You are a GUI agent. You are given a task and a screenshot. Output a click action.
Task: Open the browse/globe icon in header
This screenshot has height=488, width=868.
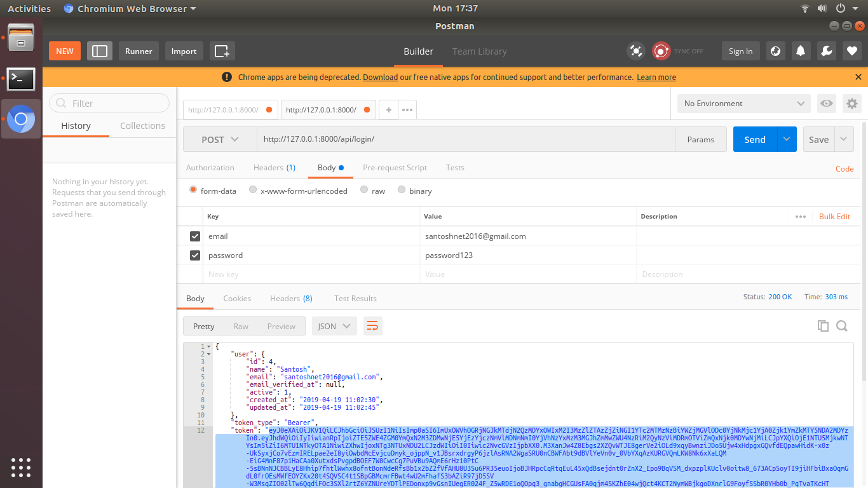click(775, 51)
